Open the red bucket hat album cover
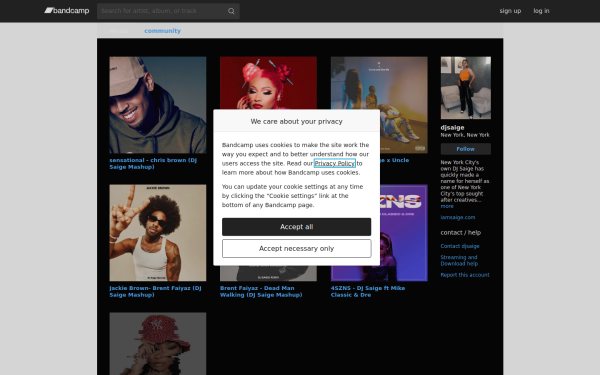The image size is (600, 375). tap(158, 344)
